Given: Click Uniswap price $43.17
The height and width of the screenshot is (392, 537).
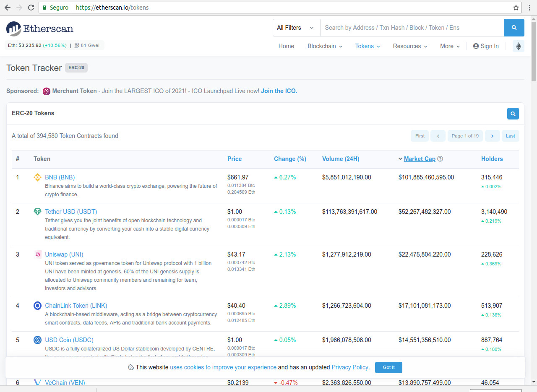Looking at the screenshot, I should [x=237, y=254].
